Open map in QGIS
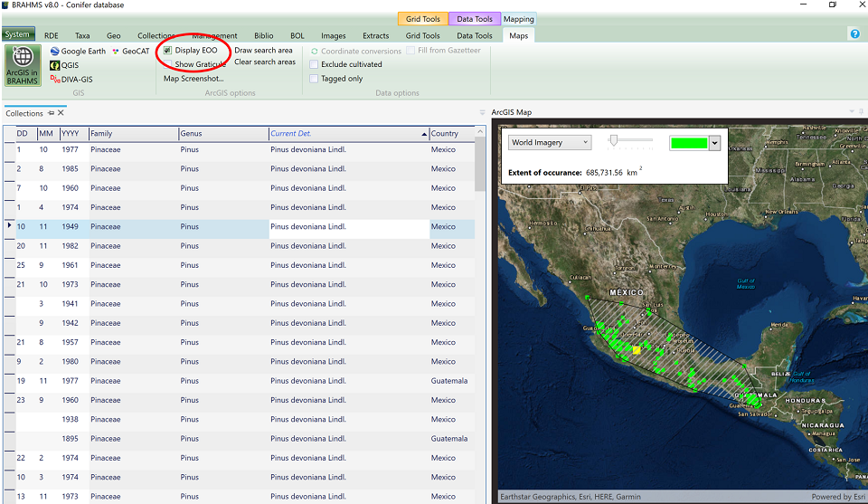Image resolution: width=868 pixels, height=504 pixels. [65, 65]
